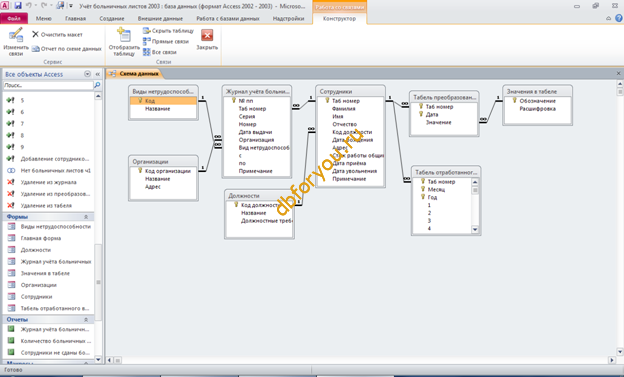Viewport: 624px width, 377px height.
Task: Collapse the Формы group
Action: pos(86,217)
